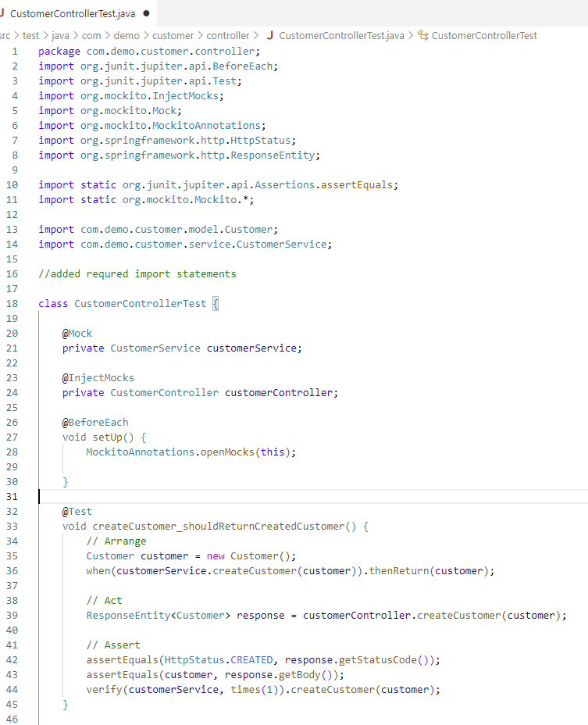Click 'openMocks' on line 28
Screen dimensions: 588x725
(x=227, y=452)
